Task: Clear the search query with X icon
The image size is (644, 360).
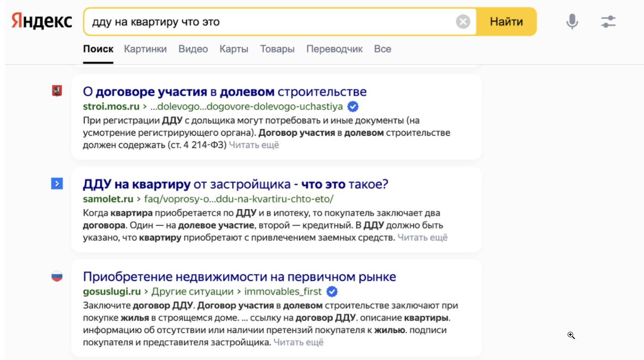Action: [463, 22]
